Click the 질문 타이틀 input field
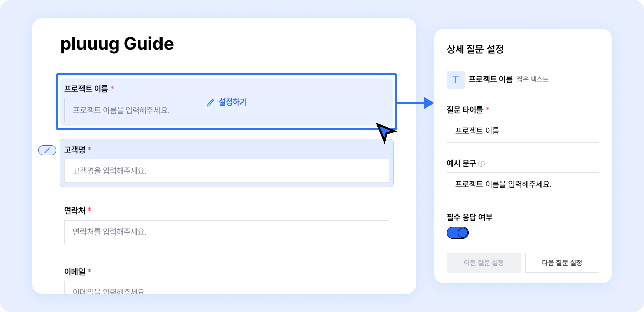The image size is (644, 312). coord(523,131)
